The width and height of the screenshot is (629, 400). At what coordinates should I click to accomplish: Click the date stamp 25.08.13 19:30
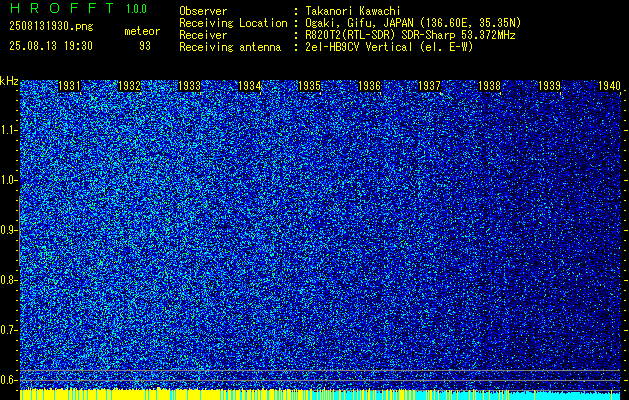[51, 46]
